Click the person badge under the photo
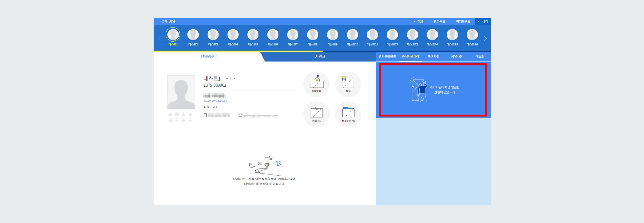The width and height of the screenshot is (644, 223). (x=184, y=115)
